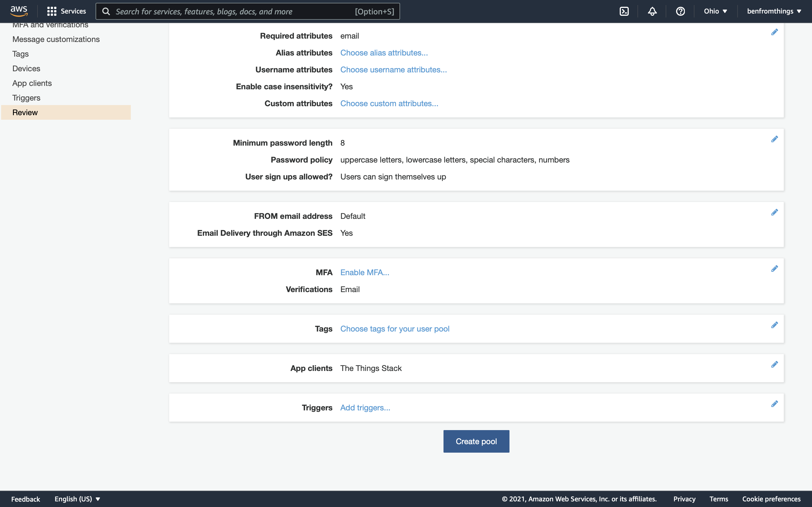Go to App clients in sidebar
The height and width of the screenshot is (507, 812).
point(32,83)
